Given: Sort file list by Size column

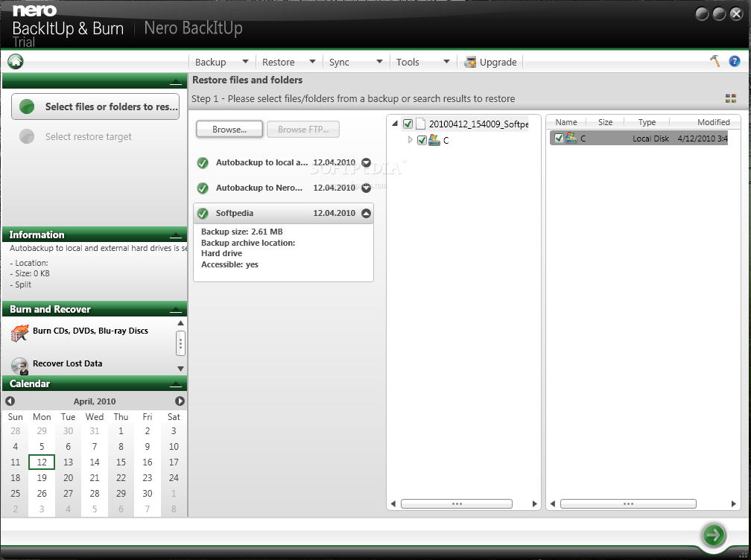Looking at the screenshot, I should point(606,122).
